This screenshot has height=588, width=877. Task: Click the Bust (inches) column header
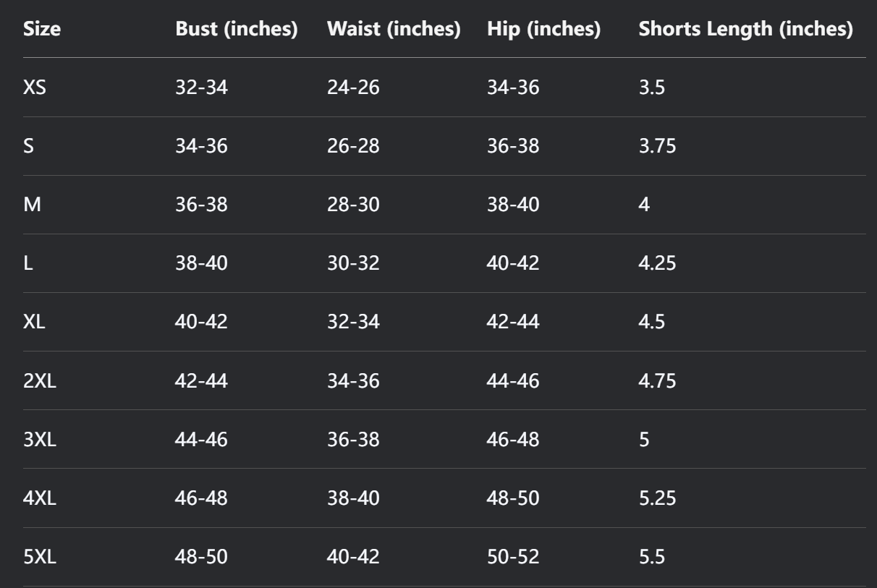[x=237, y=30]
